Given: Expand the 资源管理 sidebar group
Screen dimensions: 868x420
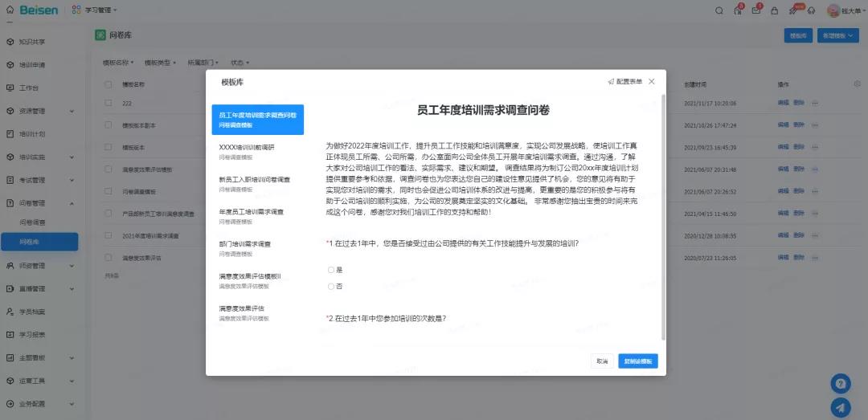Looking at the screenshot, I should tap(72, 112).
